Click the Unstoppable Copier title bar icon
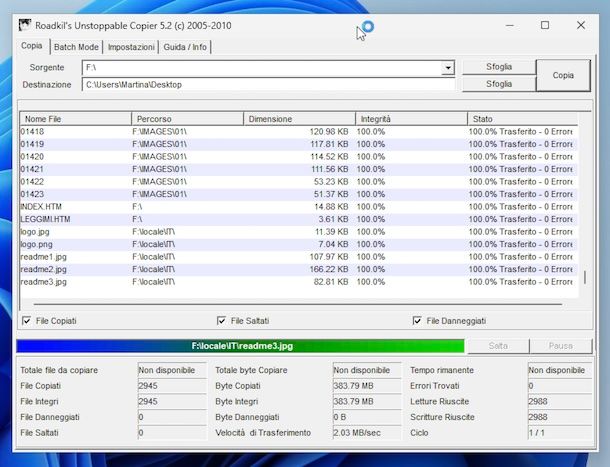 coord(25,25)
